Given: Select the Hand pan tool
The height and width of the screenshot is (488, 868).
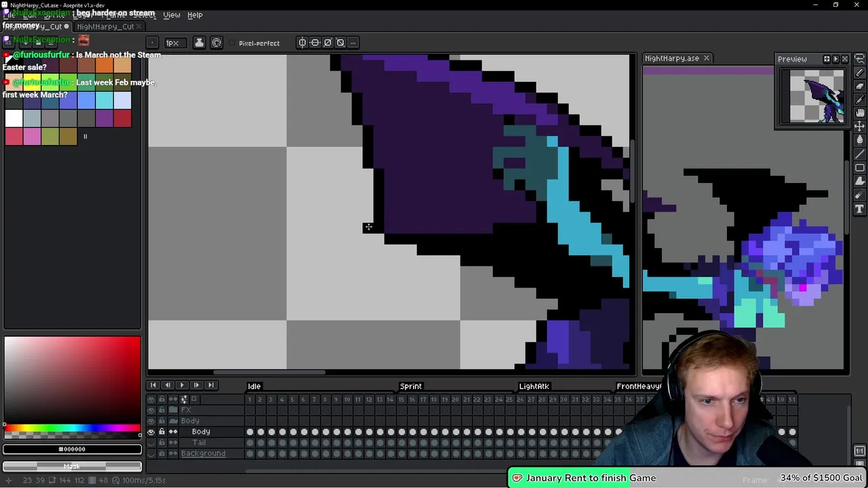Looking at the screenshot, I should pyautogui.click(x=859, y=113).
